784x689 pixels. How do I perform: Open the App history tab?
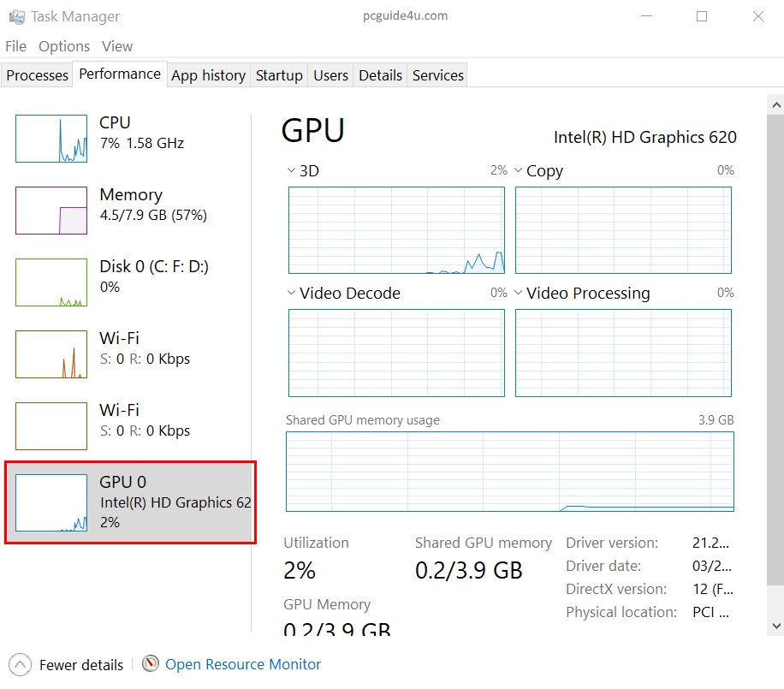click(x=208, y=75)
